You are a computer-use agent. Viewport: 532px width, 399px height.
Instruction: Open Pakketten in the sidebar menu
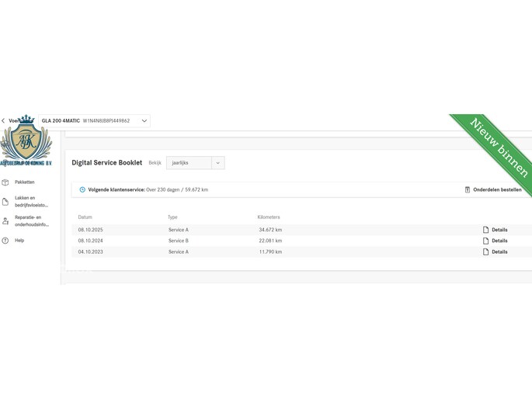point(25,182)
